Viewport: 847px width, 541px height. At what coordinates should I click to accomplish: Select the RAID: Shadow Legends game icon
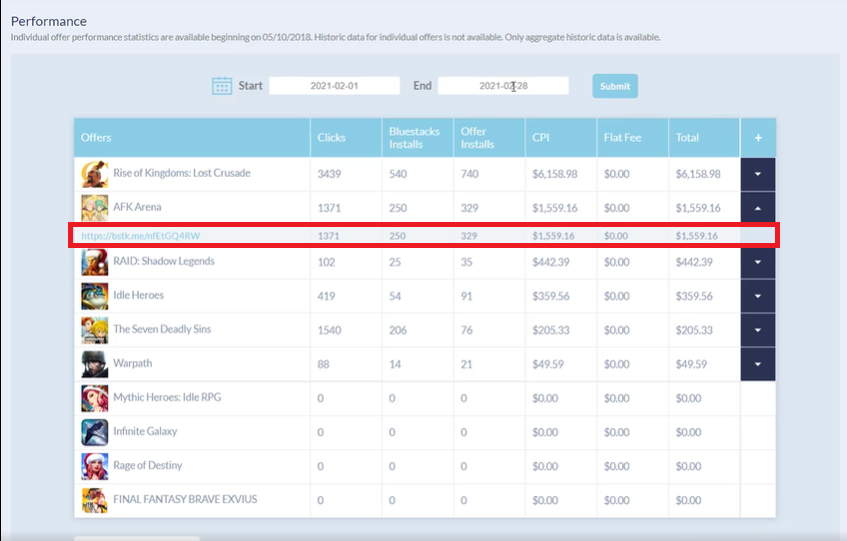[x=95, y=262]
